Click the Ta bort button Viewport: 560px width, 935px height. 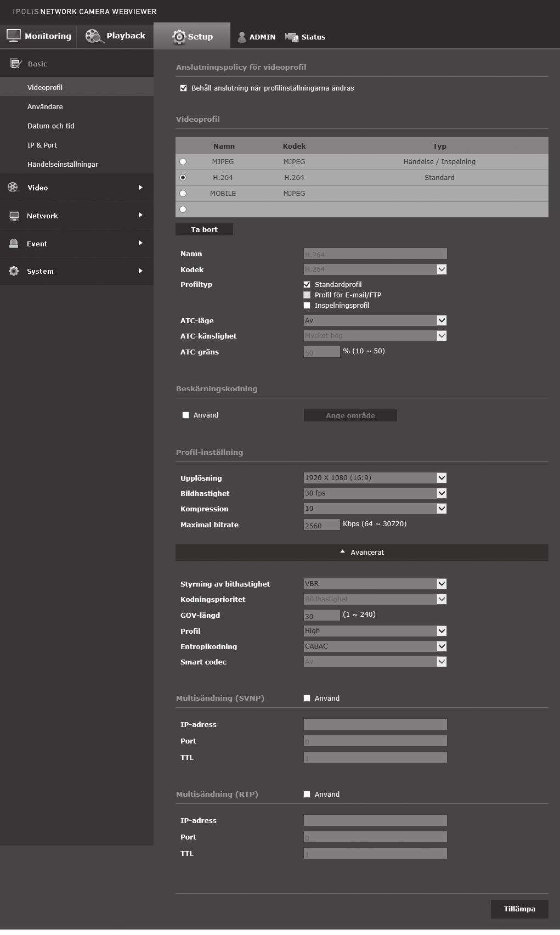click(204, 230)
